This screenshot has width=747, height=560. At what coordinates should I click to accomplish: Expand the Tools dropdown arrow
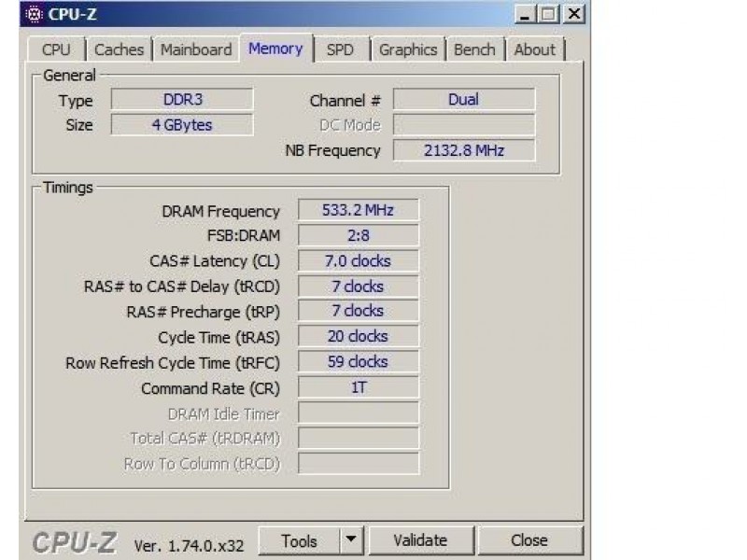tap(351, 540)
